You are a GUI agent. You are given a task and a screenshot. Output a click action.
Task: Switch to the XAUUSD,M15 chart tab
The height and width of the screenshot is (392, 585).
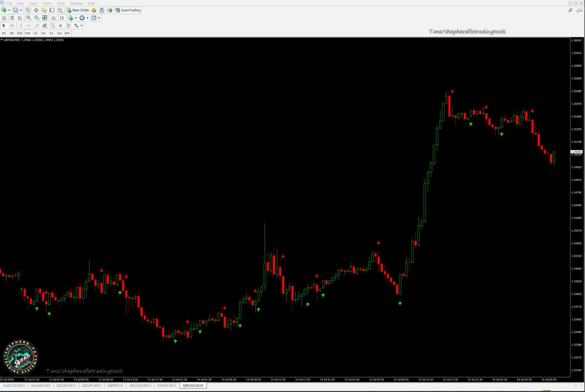click(140, 386)
